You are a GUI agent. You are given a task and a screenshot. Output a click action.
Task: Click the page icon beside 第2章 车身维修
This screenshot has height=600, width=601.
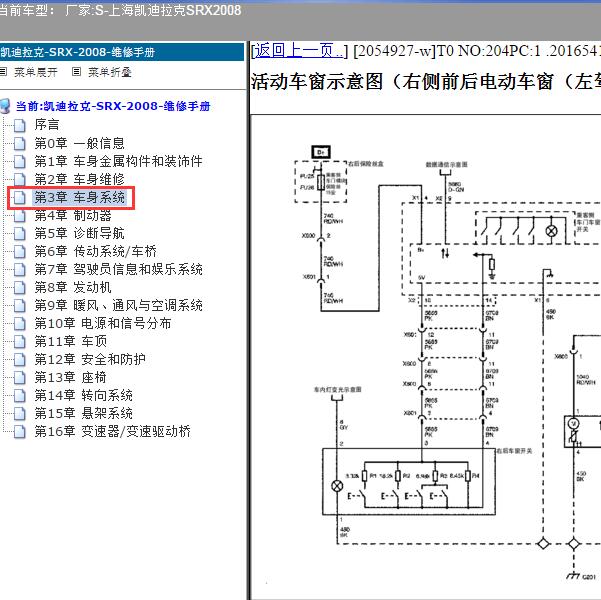(x=20, y=179)
